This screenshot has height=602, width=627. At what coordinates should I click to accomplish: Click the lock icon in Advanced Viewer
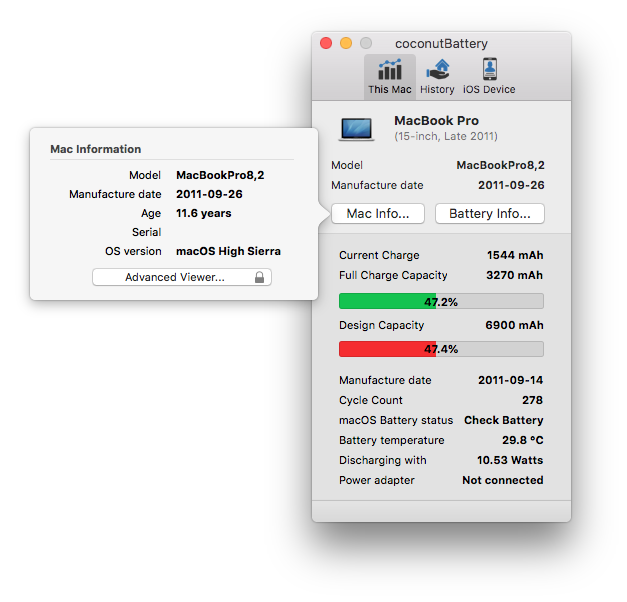[x=260, y=277]
